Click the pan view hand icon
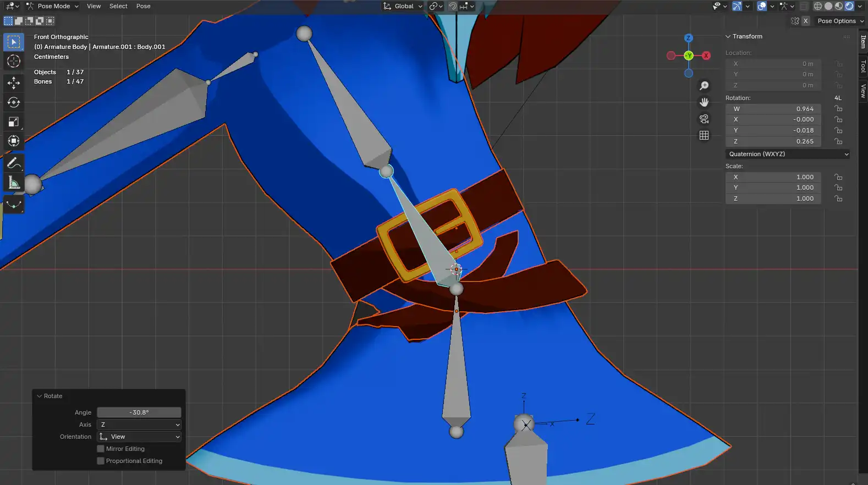This screenshot has width=868, height=485. pos(704,102)
